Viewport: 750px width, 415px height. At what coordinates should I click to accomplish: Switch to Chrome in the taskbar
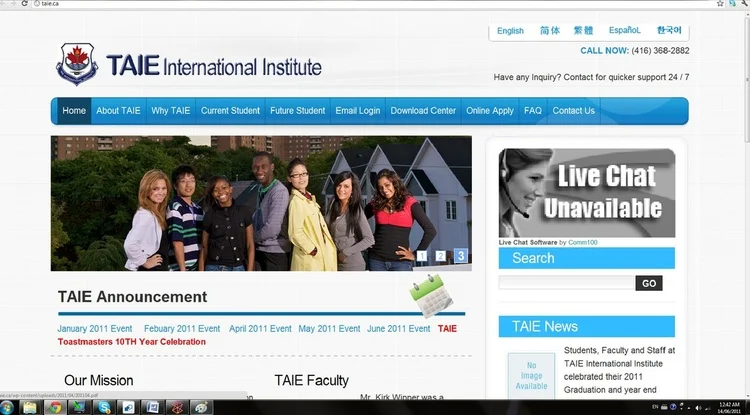click(x=55, y=408)
